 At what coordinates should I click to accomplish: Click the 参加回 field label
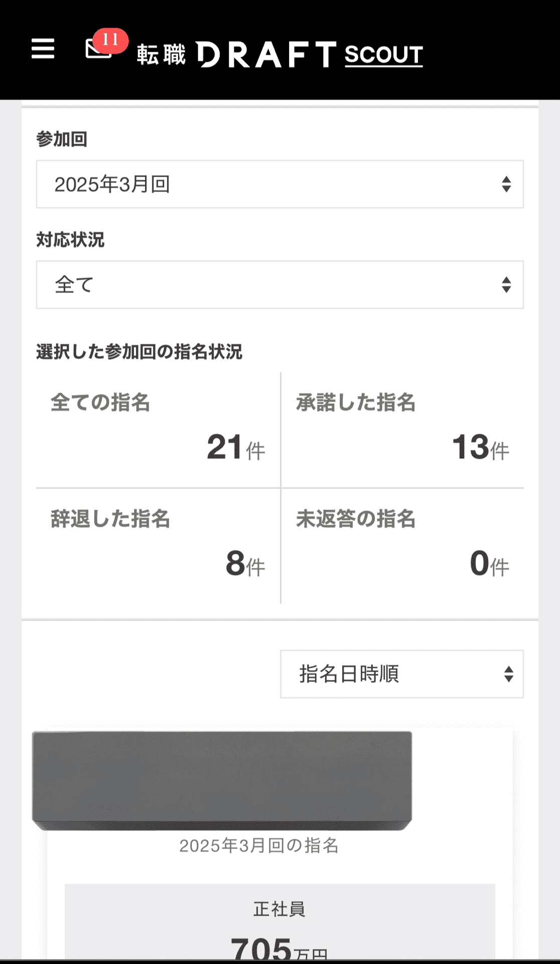[62, 139]
